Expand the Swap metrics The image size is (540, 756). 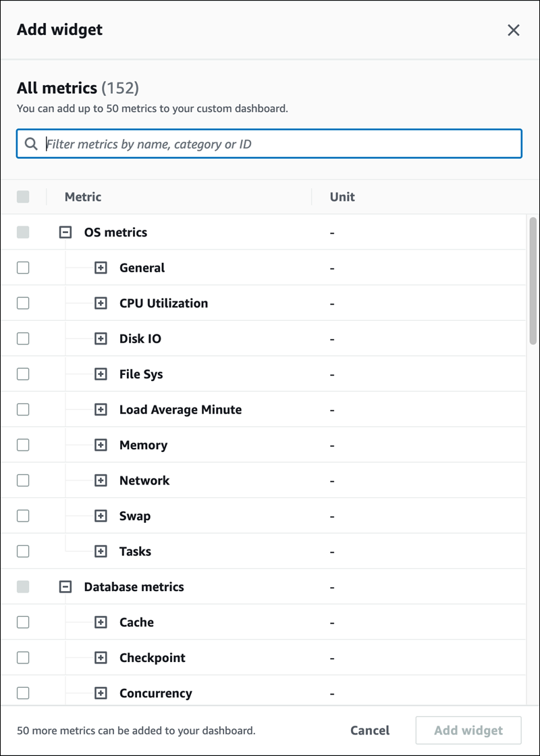(100, 515)
